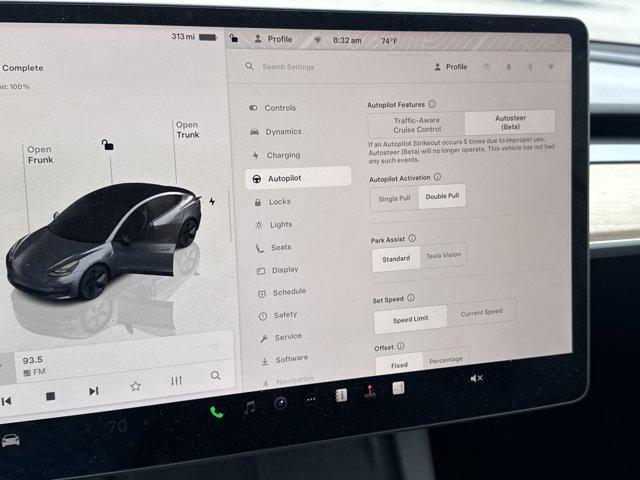Image resolution: width=640 pixels, height=480 pixels.
Task: Open the white square app in dock
Action: tap(398, 388)
